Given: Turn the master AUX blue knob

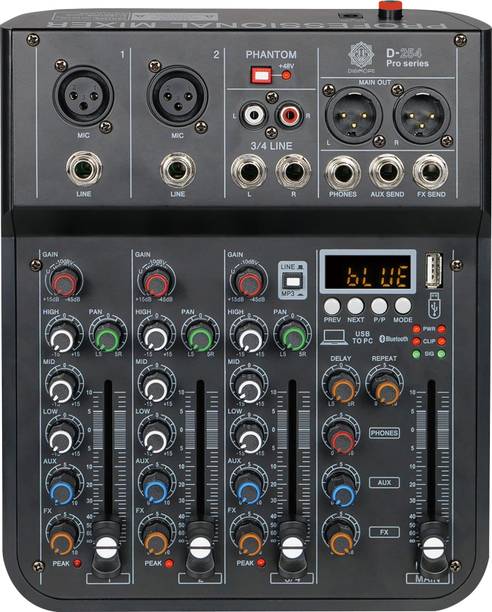Looking at the screenshot, I should [341, 488].
